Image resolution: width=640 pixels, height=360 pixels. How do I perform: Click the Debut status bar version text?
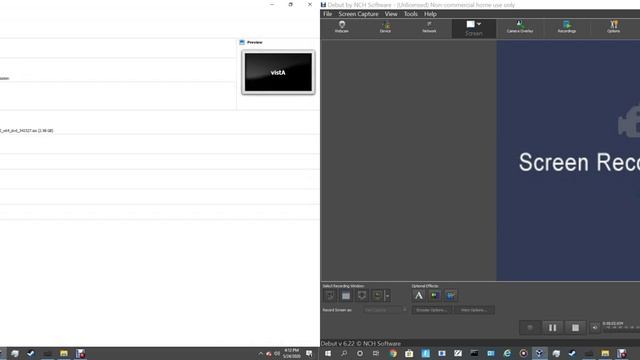(360, 344)
